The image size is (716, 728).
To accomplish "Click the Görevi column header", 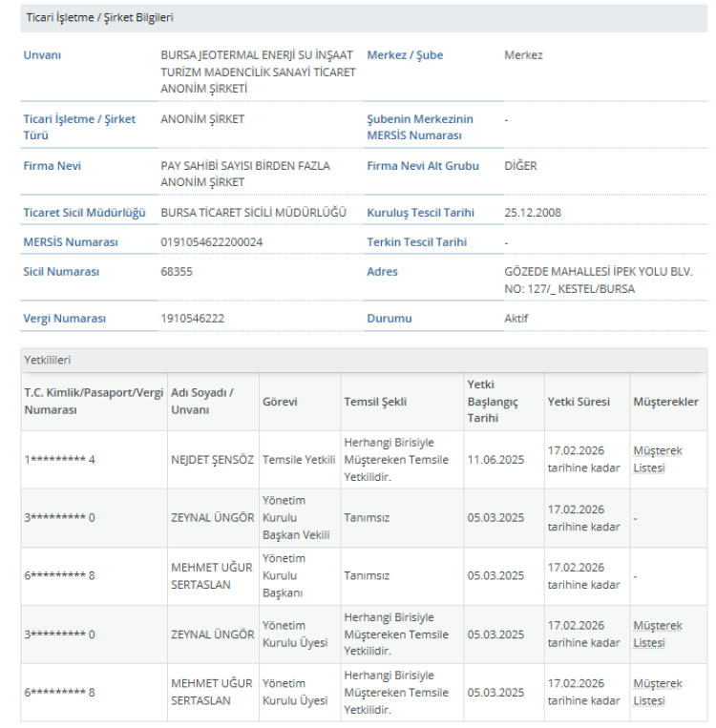I will (x=280, y=402).
